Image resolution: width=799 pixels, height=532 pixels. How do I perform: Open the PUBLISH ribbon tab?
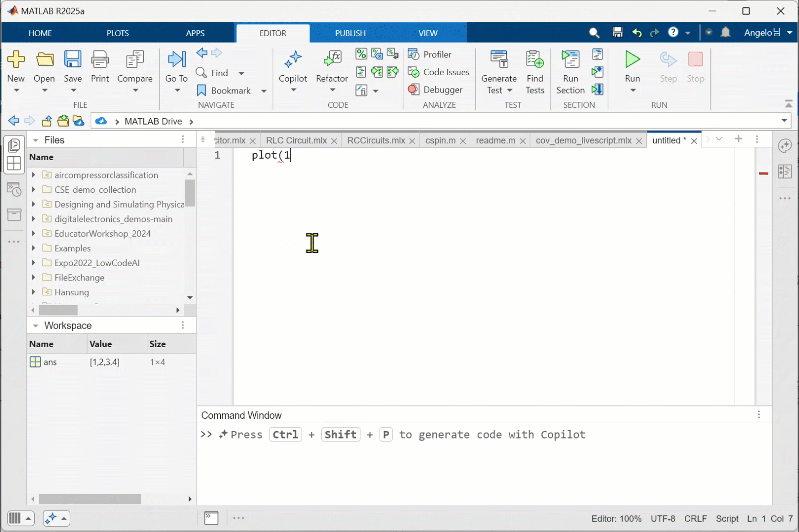click(351, 33)
